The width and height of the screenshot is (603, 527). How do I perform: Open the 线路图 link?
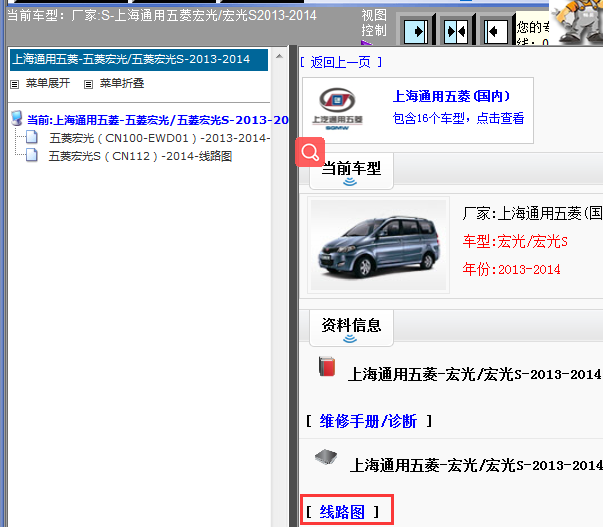342,512
